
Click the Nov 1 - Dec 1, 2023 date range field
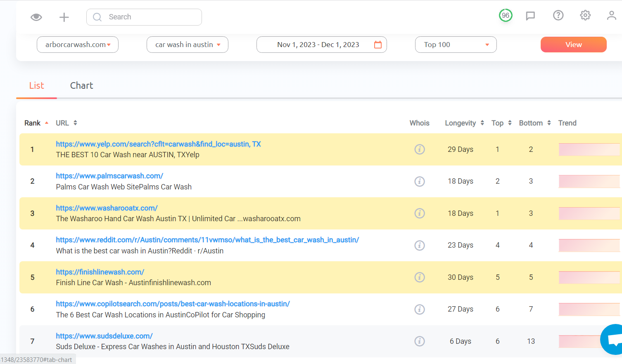322,45
